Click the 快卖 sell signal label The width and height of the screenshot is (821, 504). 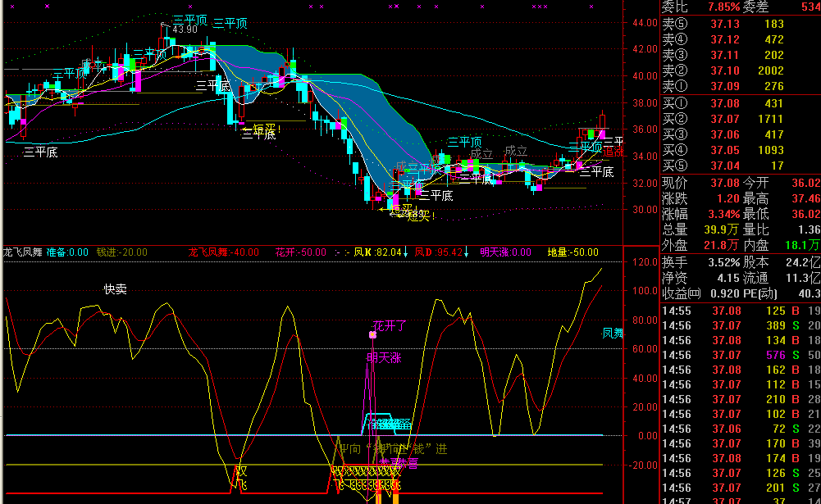coord(115,289)
